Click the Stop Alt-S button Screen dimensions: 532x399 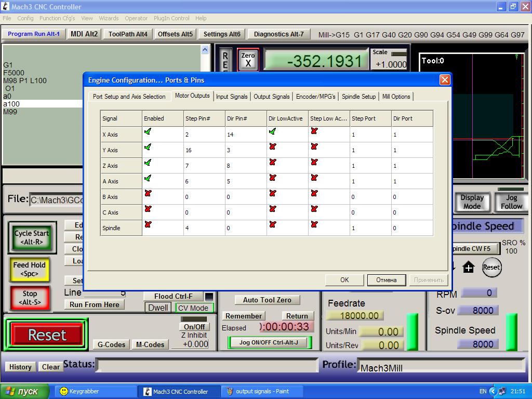pyautogui.click(x=30, y=298)
